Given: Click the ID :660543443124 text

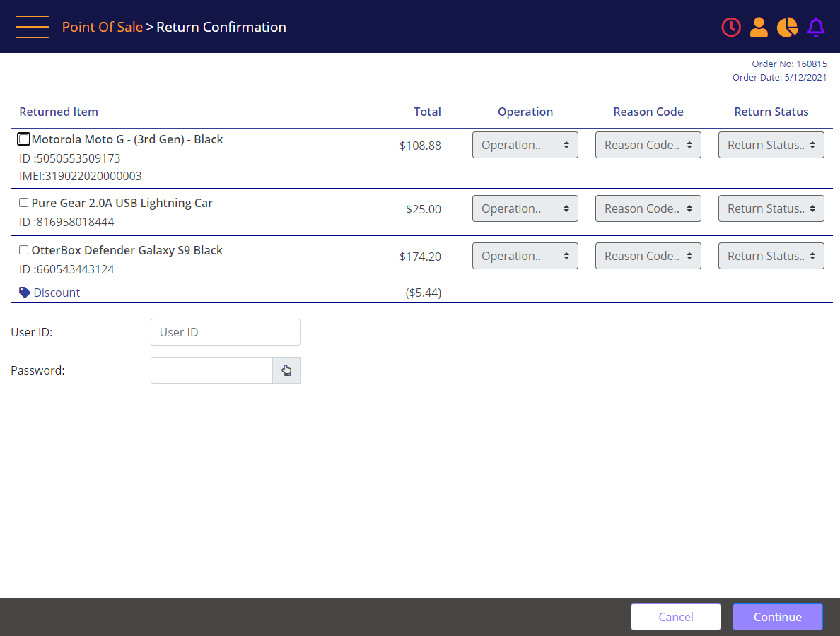Looking at the screenshot, I should [66, 269].
